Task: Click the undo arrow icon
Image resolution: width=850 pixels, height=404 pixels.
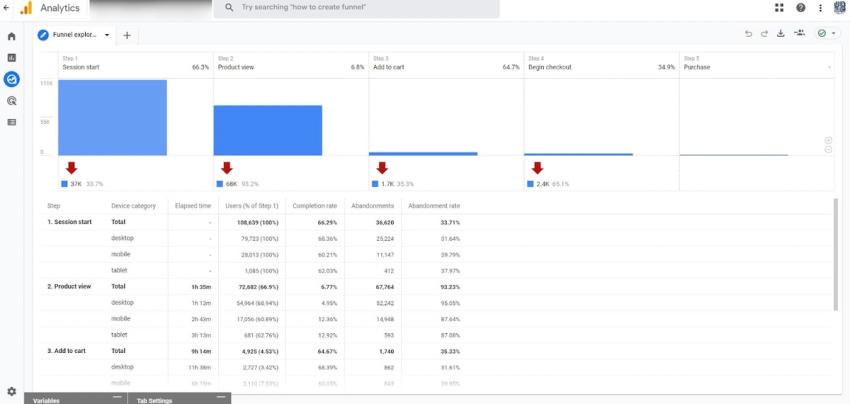Action: pyautogui.click(x=748, y=34)
